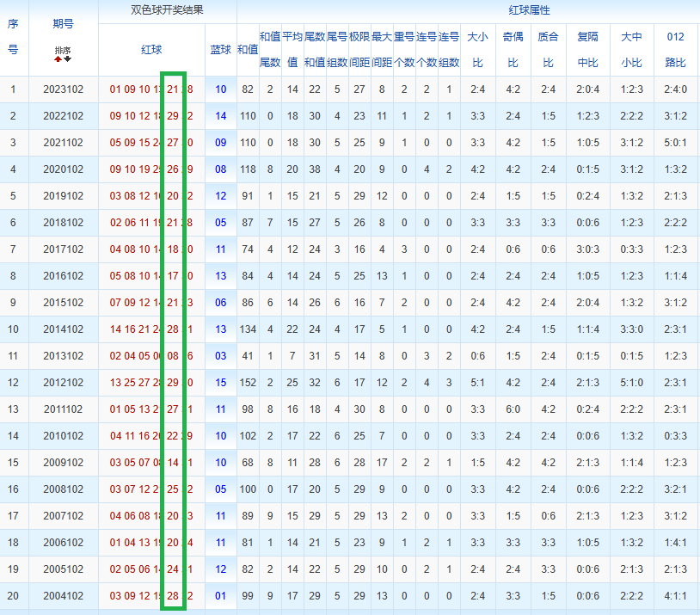This screenshot has height=615, width=700.
Task: Select issue 2004102 in last row
Action: pos(64,596)
